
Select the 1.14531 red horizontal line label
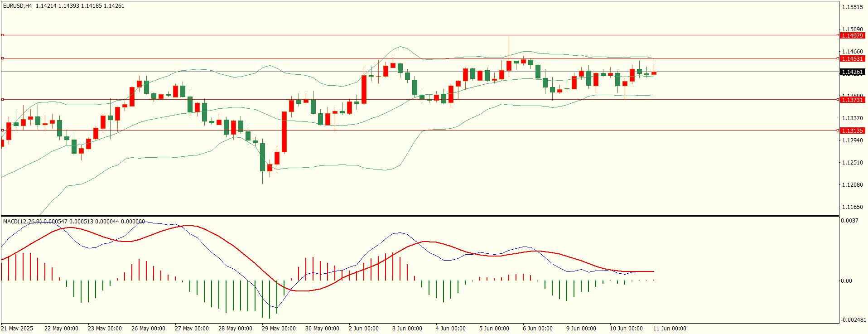click(x=852, y=58)
